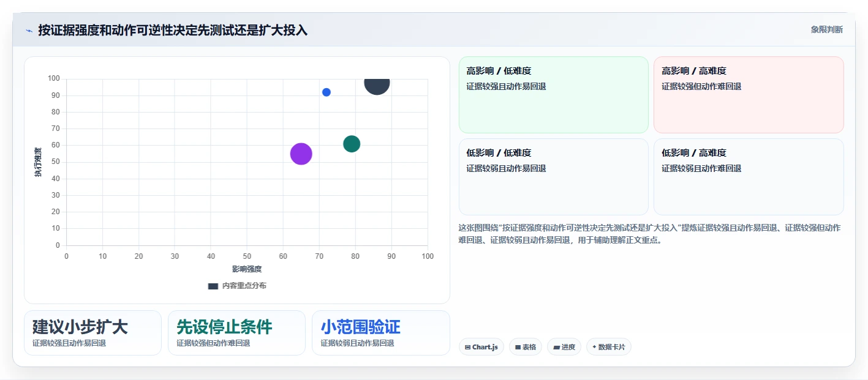The width and height of the screenshot is (868, 380).
Task: Select the 高影响 / 低难度 quadrant card
Action: (553, 95)
